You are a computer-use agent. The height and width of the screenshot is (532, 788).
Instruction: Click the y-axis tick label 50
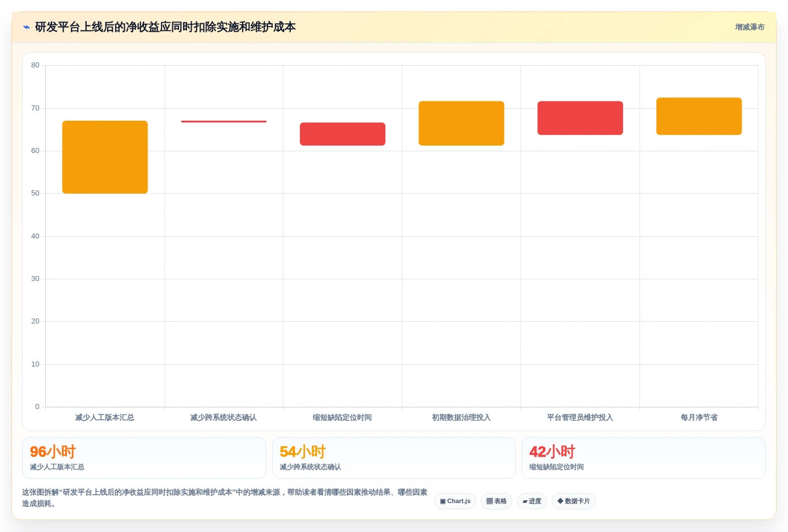pyautogui.click(x=35, y=193)
